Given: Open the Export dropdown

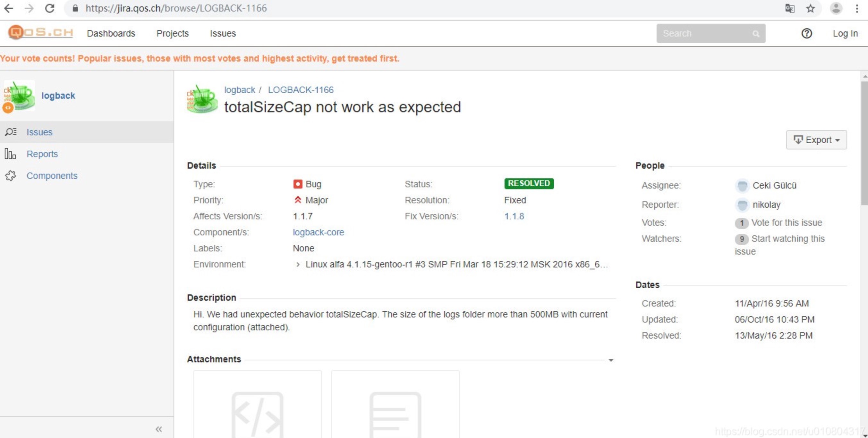Looking at the screenshot, I should tap(816, 140).
